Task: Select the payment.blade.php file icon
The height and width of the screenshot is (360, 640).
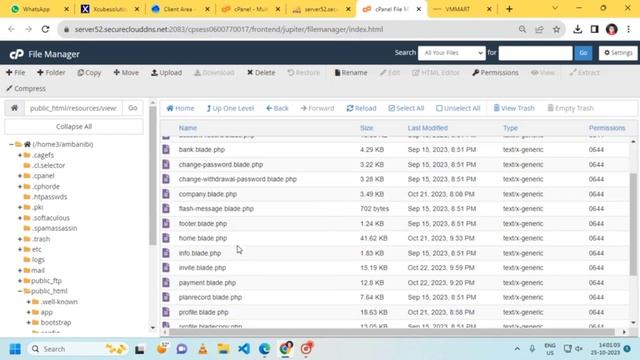Action: pyautogui.click(x=166, y=282)
